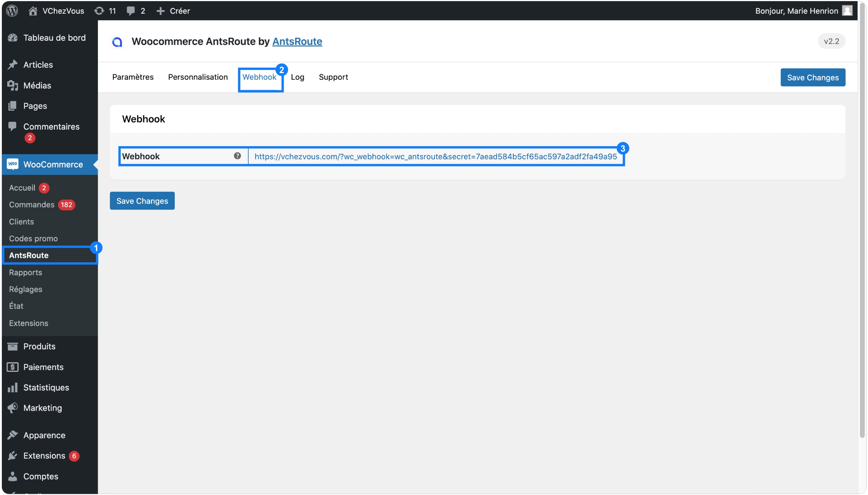The height and width of the screenshot is (495, 868).
Task: Click the page vertical scrollbar
Action: [x=862, y=220]
